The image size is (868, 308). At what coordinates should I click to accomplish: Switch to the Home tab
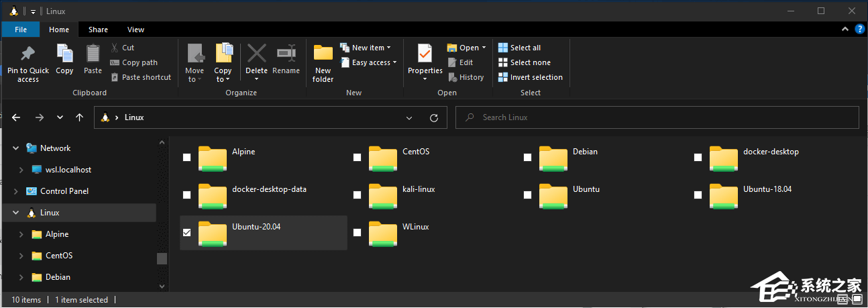click(x=59, y=30)
